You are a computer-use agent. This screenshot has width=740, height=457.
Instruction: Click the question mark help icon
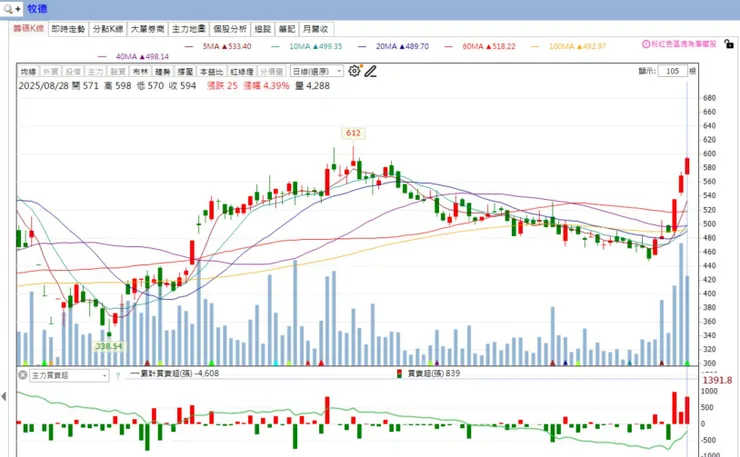pos(118,375)
